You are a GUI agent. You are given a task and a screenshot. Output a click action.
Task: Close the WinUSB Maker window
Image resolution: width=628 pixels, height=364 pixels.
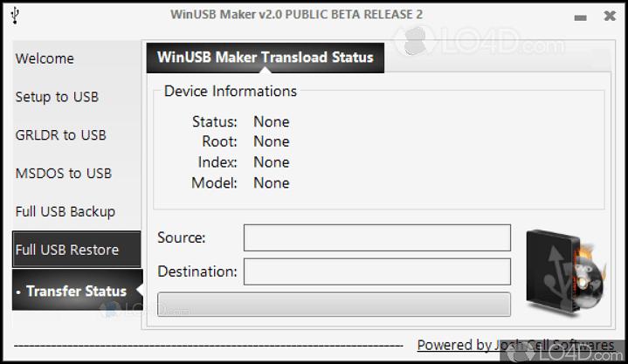pyautogui.click(x=610, y=16)
